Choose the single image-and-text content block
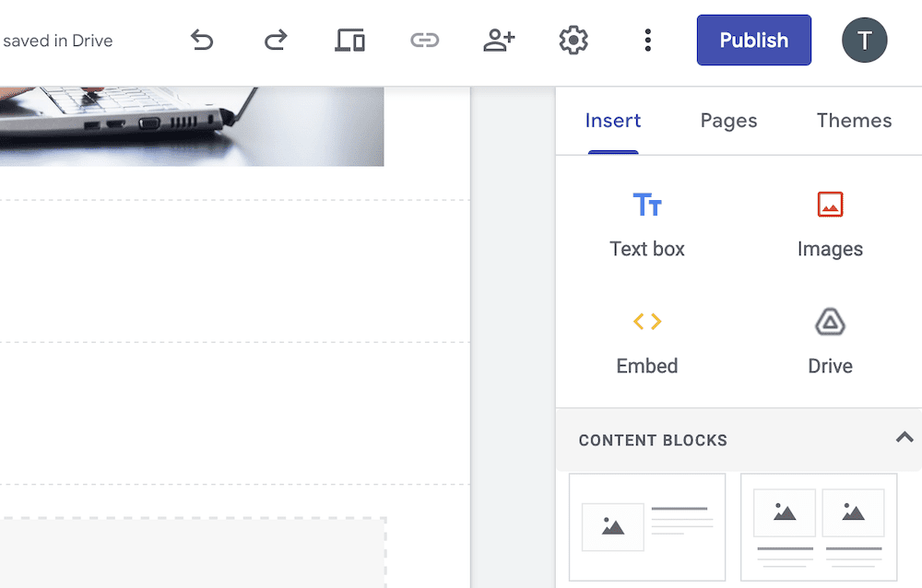The height and width of the screenshot is (588, 922). click(646, 526)
